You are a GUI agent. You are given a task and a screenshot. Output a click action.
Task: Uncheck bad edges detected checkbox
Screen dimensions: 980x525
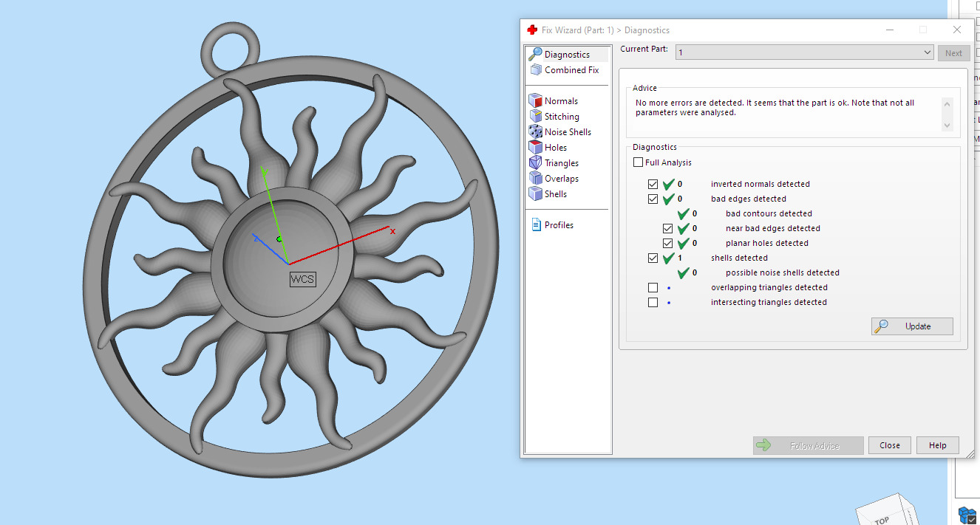(x=653, y=199)
